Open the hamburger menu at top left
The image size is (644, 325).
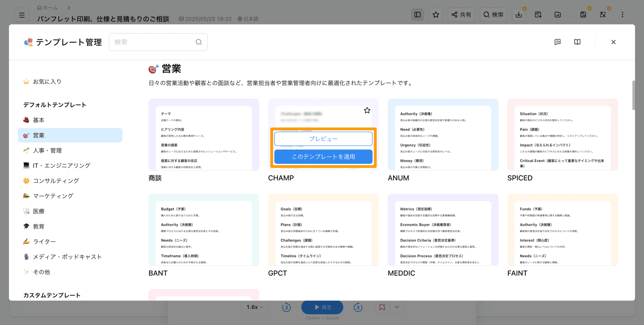coord(22,15)
